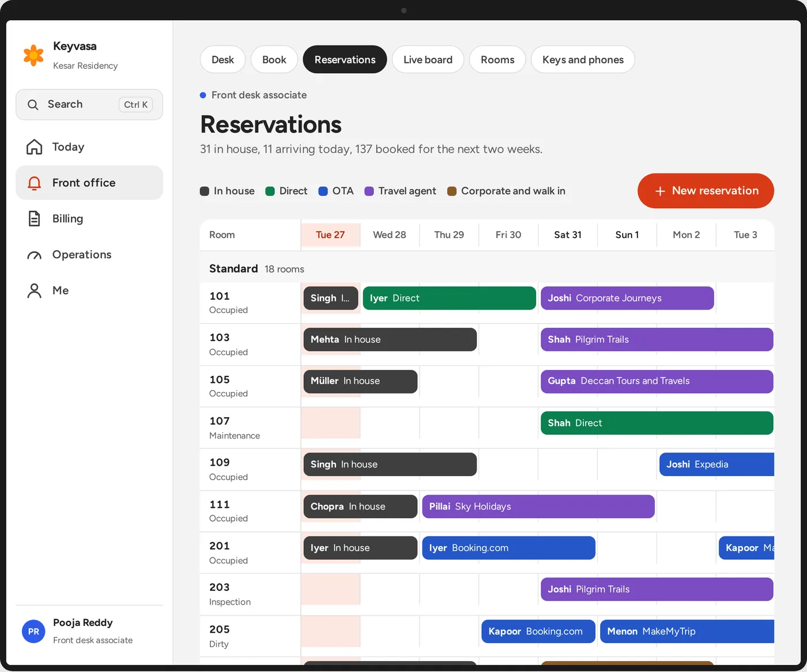Click the purple Travel agent legend swatch
This screenshot has height=672, width=807.
(369, 191)
